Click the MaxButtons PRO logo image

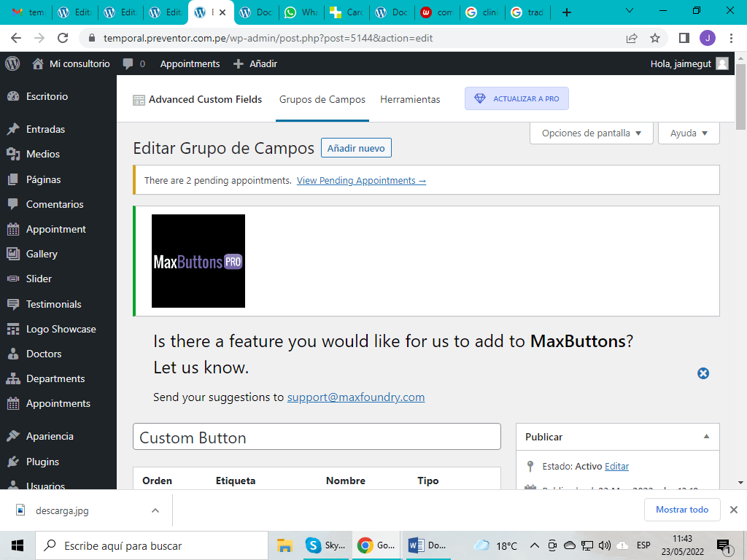[x=198, y=261]
